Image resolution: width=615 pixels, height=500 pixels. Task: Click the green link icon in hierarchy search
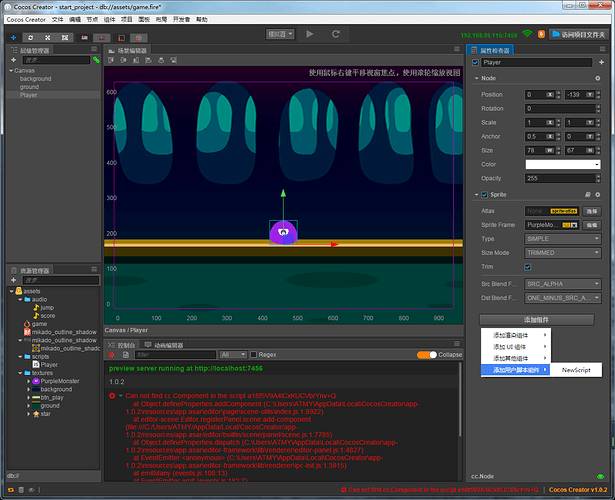pos(96,60)
